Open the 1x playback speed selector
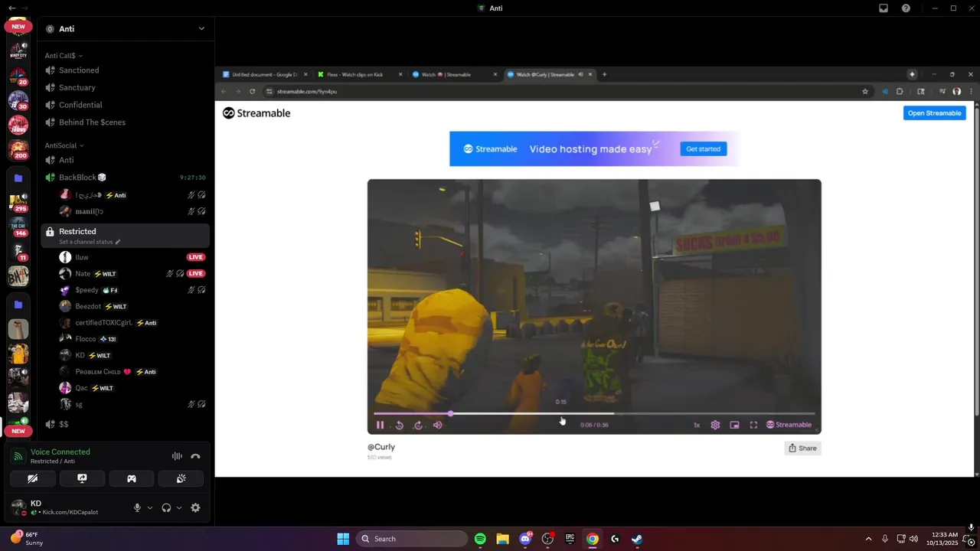Viewport: 980px width, 551px height. tap(697, 425)
